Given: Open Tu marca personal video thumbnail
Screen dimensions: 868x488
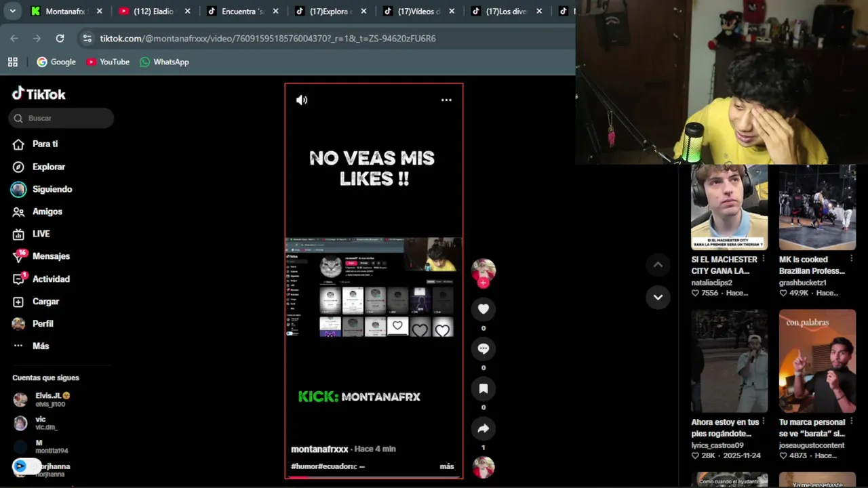Looking at the screenshot, I should (x=817, y=361).
